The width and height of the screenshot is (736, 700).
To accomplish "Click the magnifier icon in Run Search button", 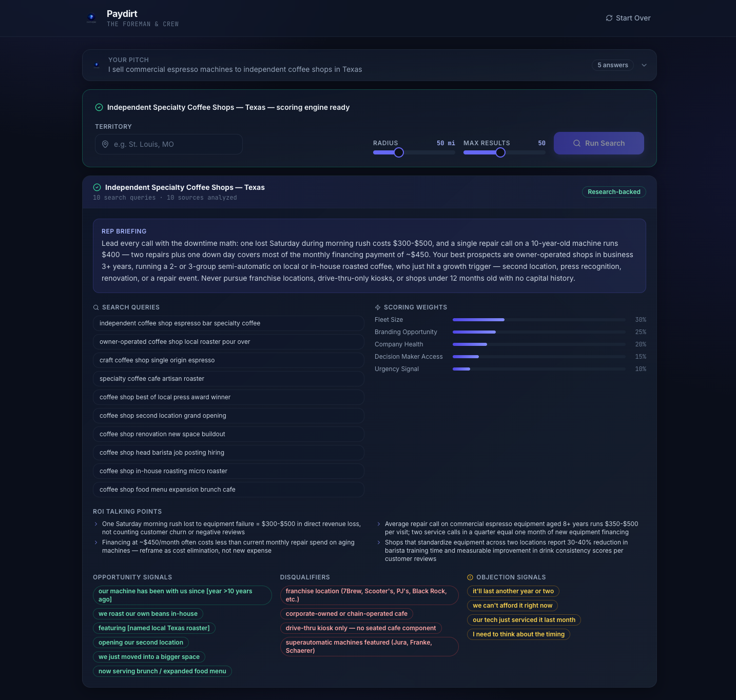I will click(x=577, y=143).
